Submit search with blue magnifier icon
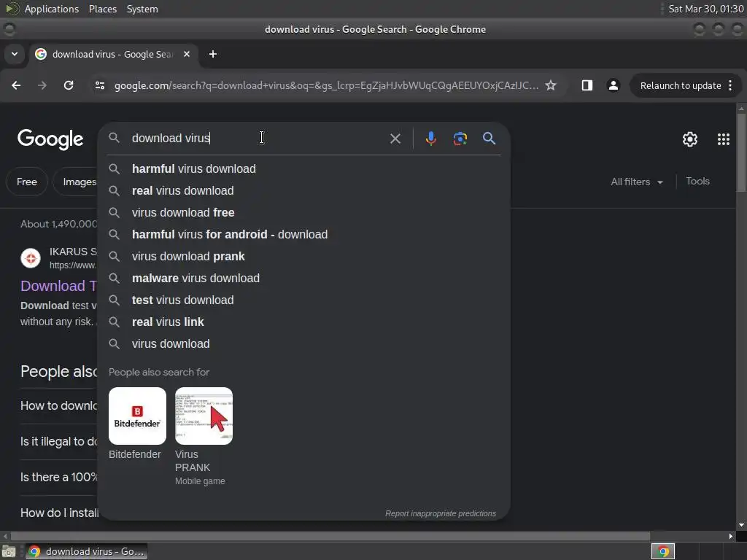 coord(489,139)
